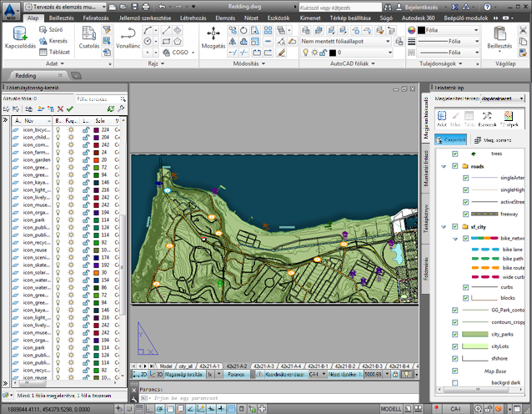
Task: Select the Vonallánc polyline tool
Action: 128,35
